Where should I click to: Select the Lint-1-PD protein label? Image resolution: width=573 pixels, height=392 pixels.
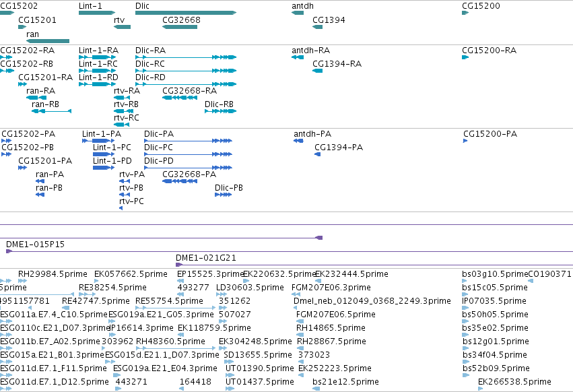tap(112, 161)
